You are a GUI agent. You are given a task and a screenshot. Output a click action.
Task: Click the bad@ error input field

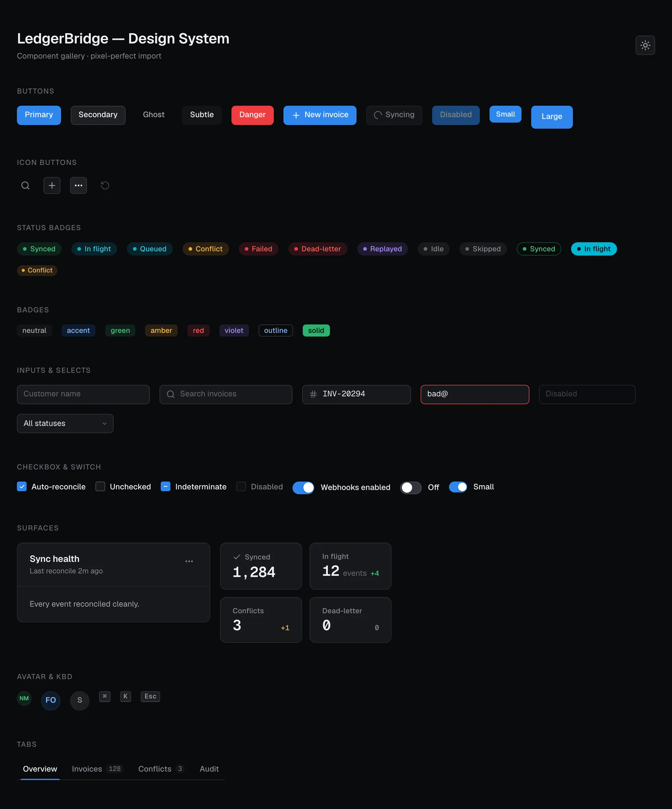pos(475,394)
